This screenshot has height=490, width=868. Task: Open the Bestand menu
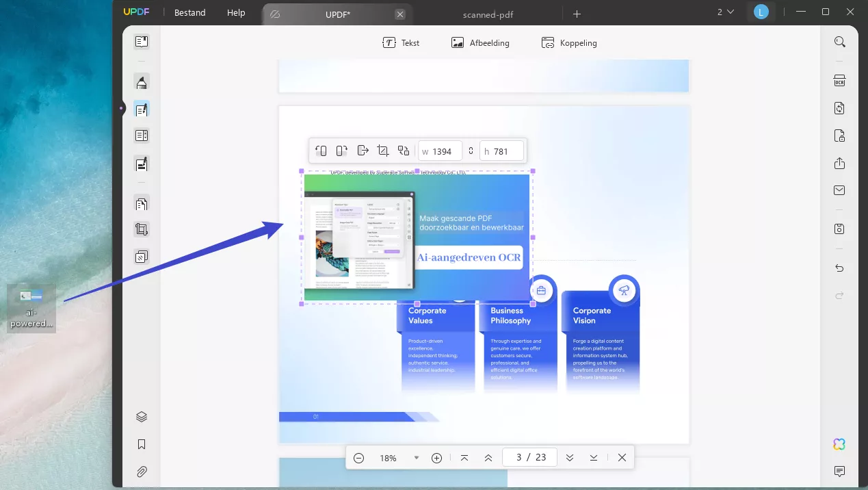[190, 13]
